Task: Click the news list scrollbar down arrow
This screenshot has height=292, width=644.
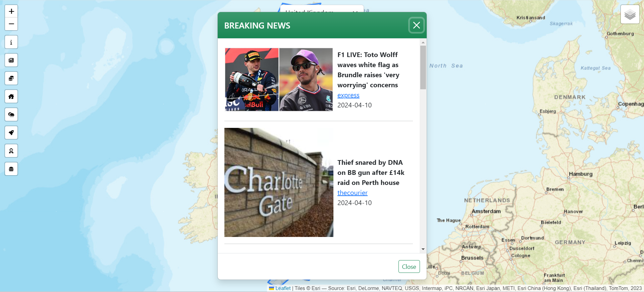Action: point(423,249)
